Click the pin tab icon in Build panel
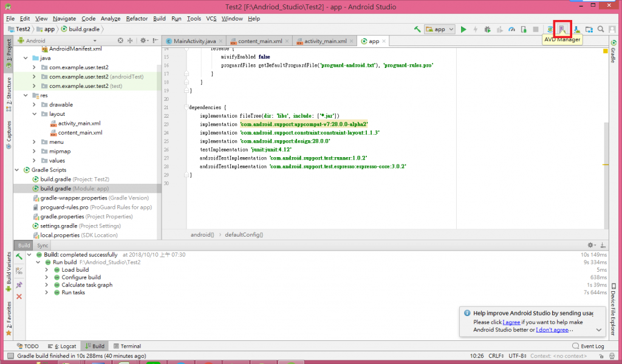Image resolution: width=622 pixels, height=364 pixels. point(19,285)
